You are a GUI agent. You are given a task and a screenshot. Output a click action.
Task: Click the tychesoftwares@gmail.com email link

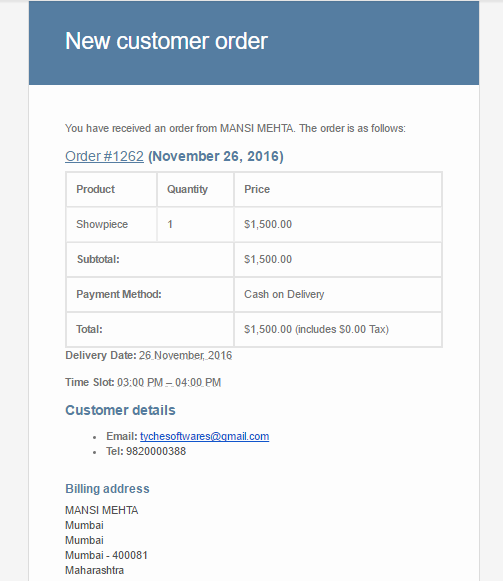click(x=204, y=436)
